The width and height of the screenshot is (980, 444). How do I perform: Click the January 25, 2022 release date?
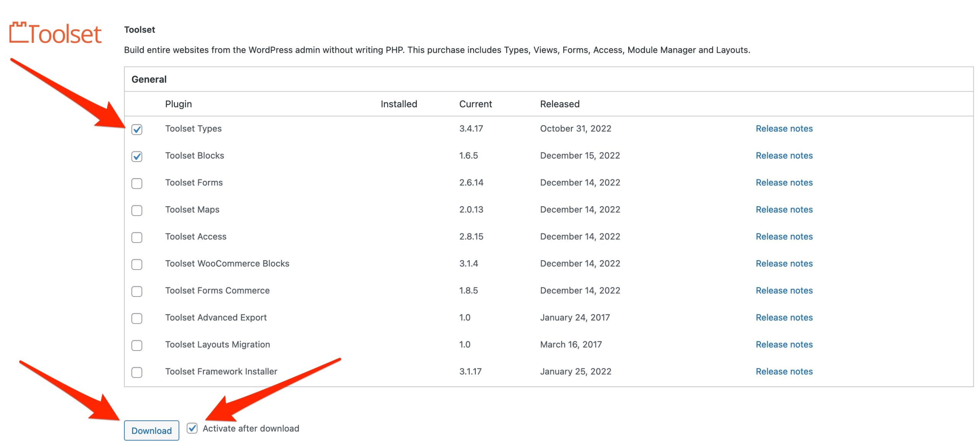click(x=575, y=372)
